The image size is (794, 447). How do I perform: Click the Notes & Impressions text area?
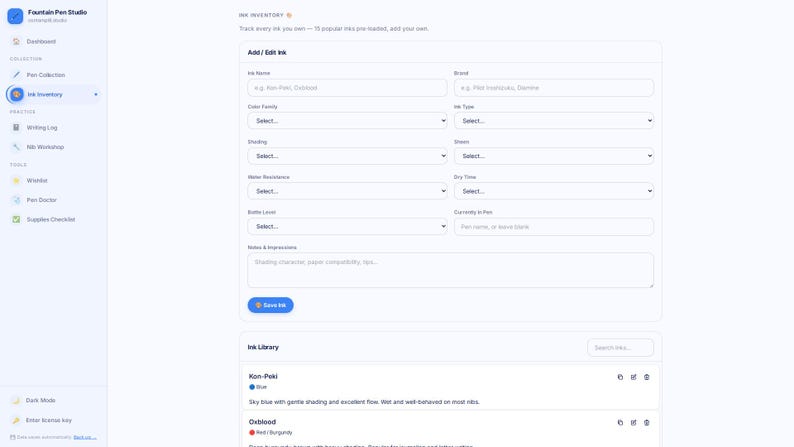point(451,270)
